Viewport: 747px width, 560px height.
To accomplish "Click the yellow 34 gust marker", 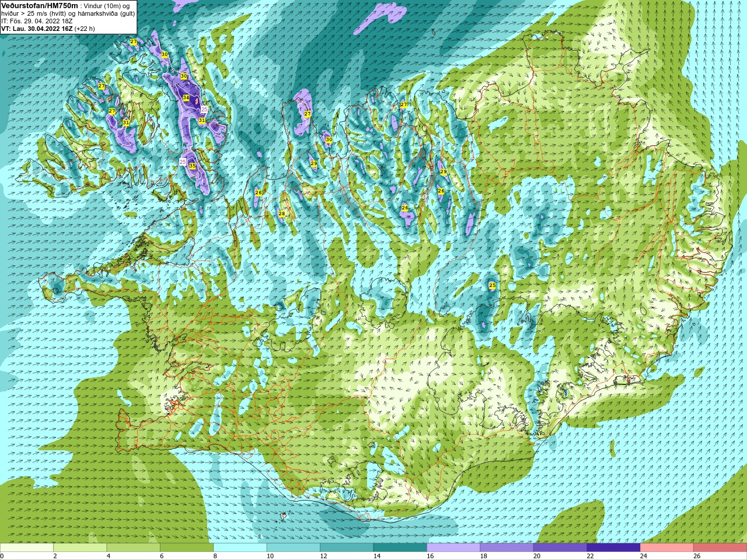I will 186,97.
